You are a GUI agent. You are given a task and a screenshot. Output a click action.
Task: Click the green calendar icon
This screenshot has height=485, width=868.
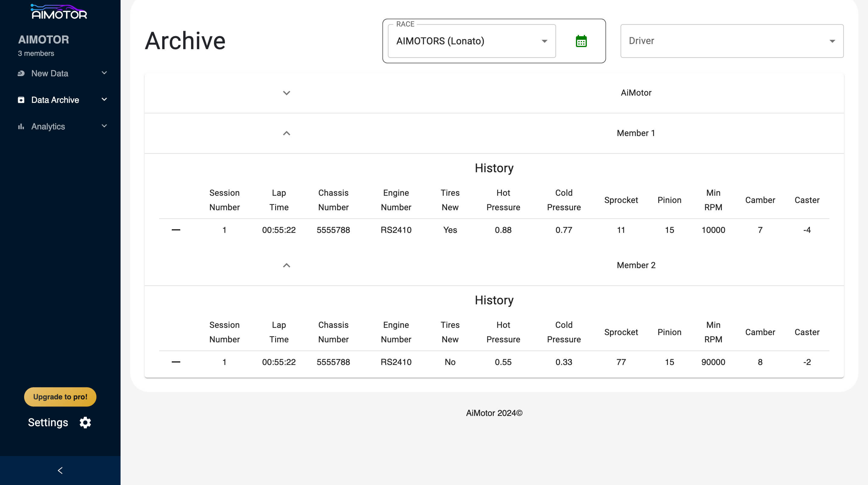point(581,41)
